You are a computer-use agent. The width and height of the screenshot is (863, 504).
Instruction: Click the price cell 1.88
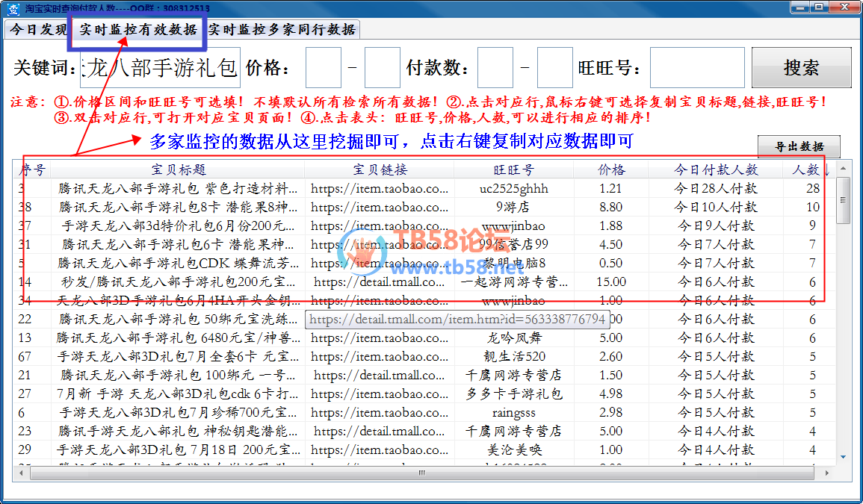click(611, 225)
